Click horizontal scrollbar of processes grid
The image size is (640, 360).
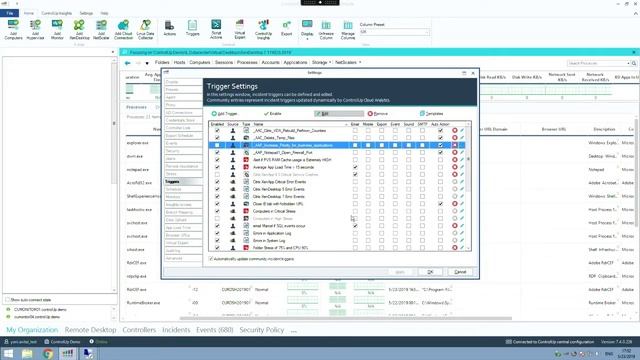coord(345,318)
